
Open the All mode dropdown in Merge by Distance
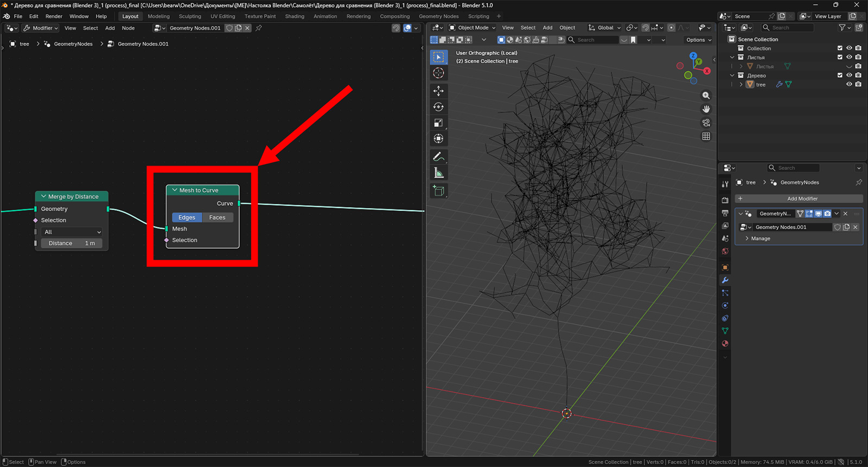72,232
